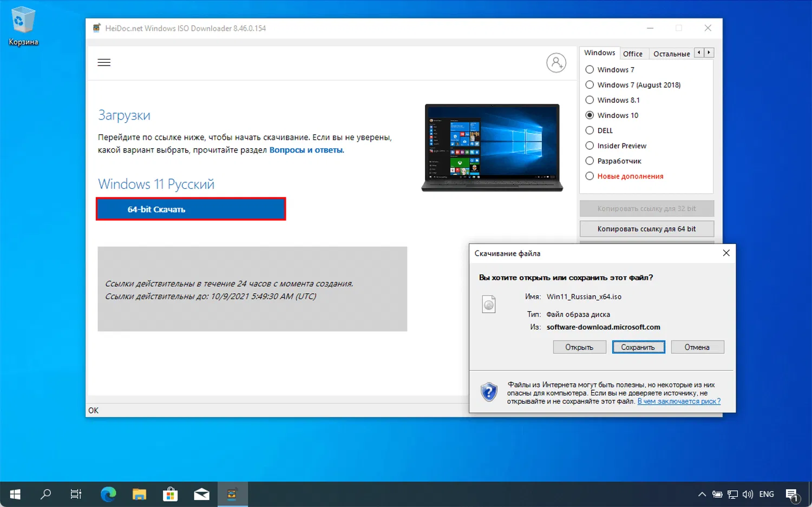Click the shield icon in the download dialog
Viewport: 812px width, 507px height.
489,392
